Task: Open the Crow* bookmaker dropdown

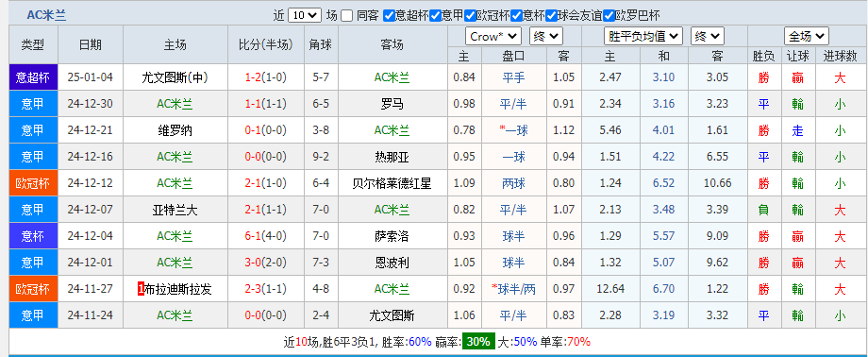Action: click(x=493, y=37)
